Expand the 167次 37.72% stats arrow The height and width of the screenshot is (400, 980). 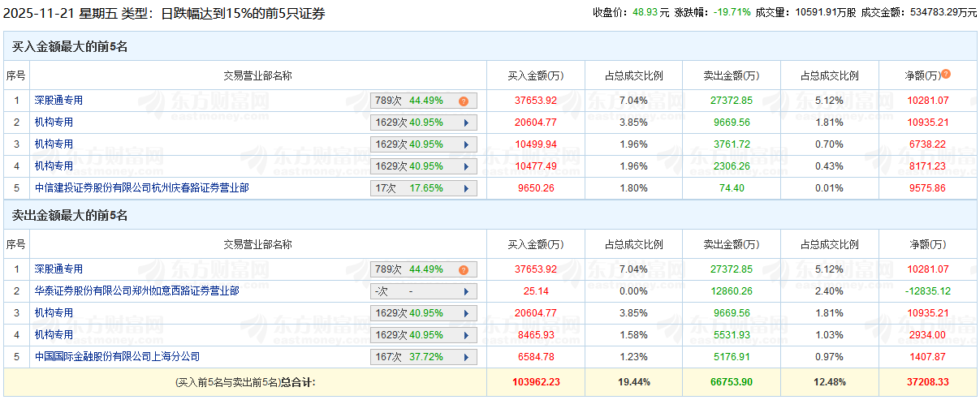point(466,357)
